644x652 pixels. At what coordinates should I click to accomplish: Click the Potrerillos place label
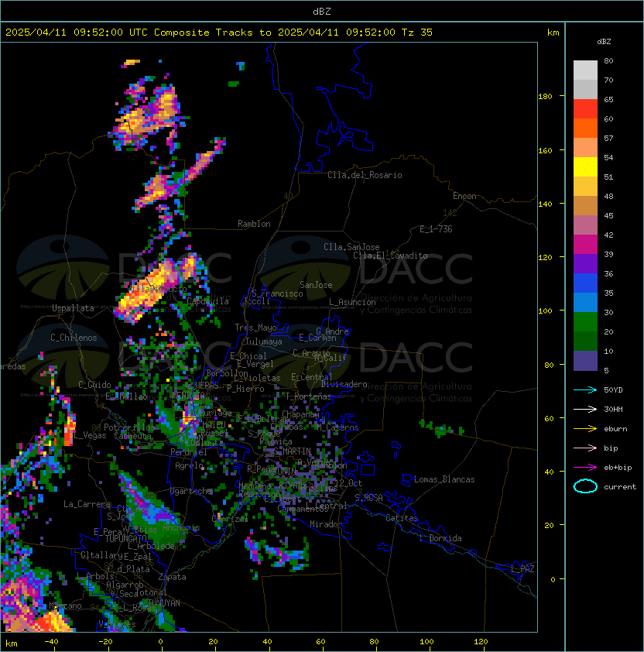129,427
